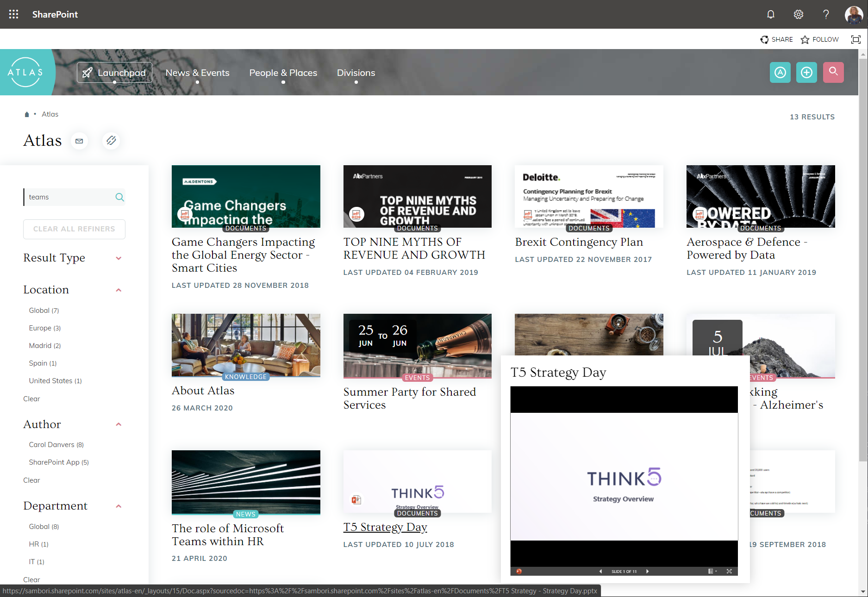Expand the T5 preview to full screen
Screen dimensions: 868x597
tap(730, 571)
